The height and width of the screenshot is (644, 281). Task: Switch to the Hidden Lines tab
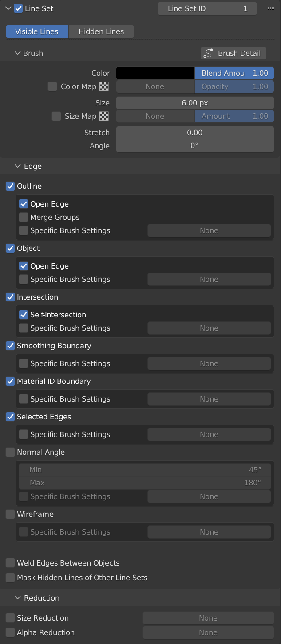tap(101, 31)
